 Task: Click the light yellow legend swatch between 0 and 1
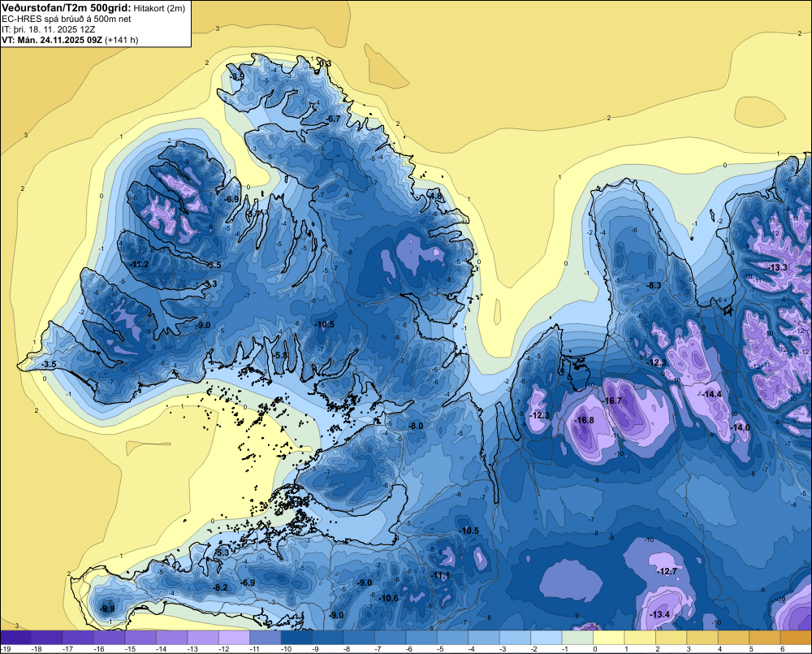point(608,637)
